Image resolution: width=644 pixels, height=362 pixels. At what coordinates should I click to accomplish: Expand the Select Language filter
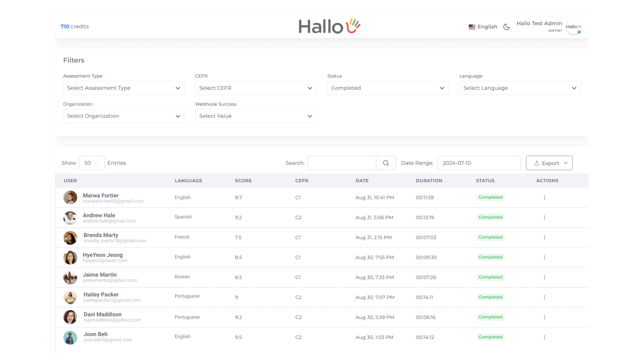click(x=520, y=88)
